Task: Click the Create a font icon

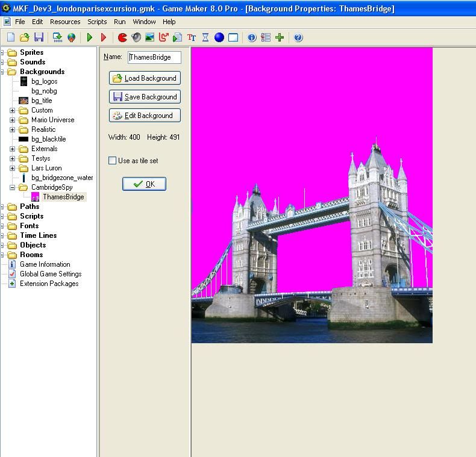Action: click(x=192, y=37)
